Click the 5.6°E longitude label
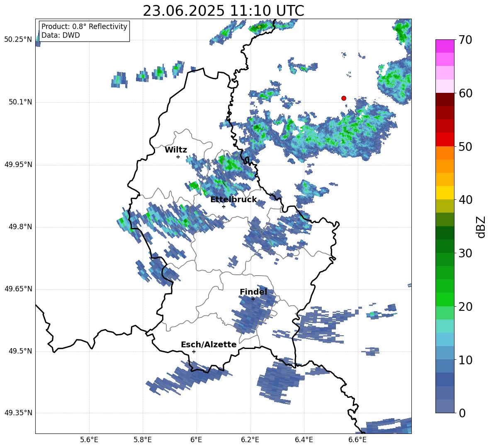The width and height of the screenshot is (491, 448). (89, 440)
